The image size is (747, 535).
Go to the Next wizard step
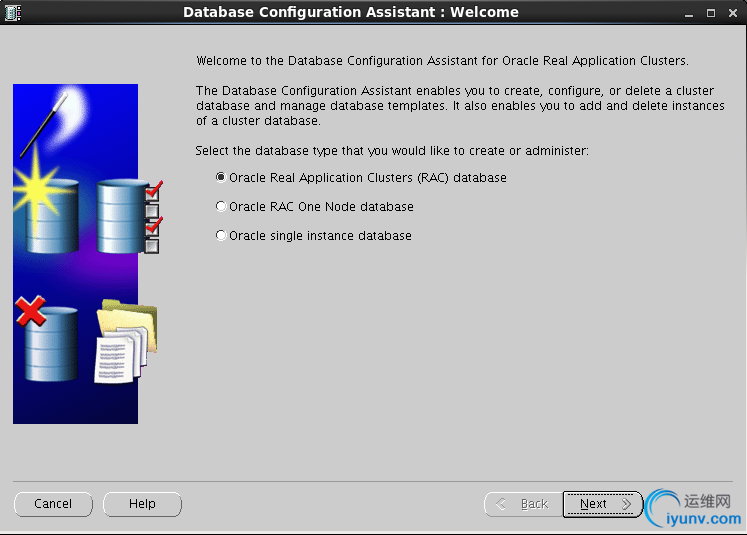pos(603,504)
